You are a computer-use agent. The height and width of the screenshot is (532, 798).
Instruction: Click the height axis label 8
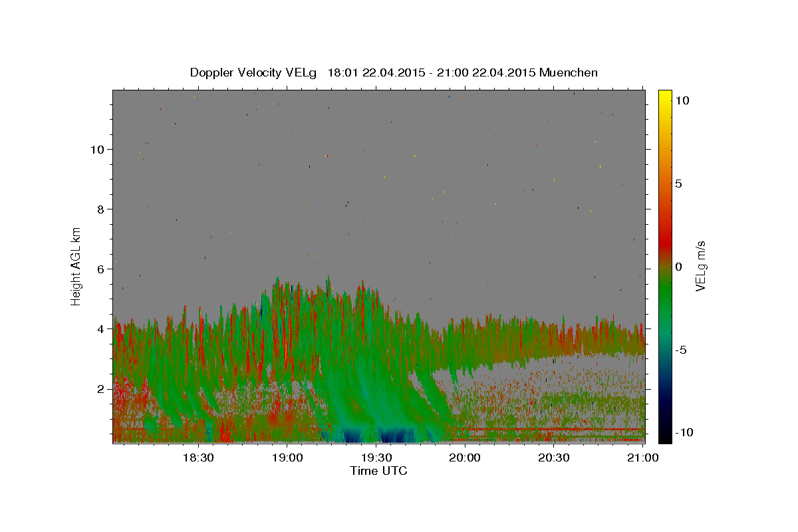point(102,209)
